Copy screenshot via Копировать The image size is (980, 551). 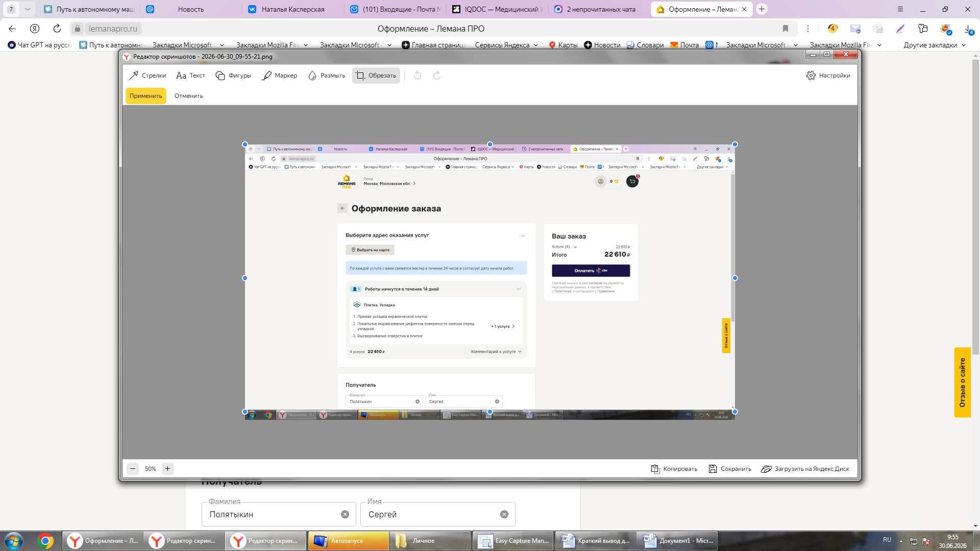(x=674, y=469)
